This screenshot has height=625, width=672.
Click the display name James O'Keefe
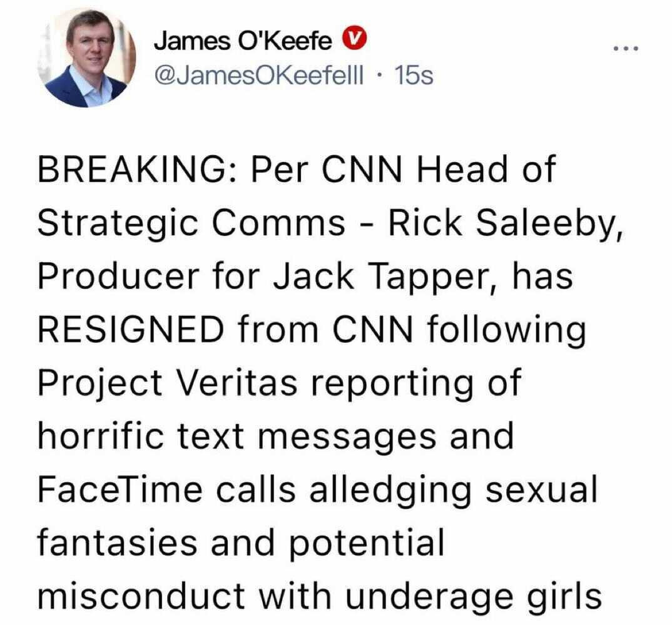(243, 41)
